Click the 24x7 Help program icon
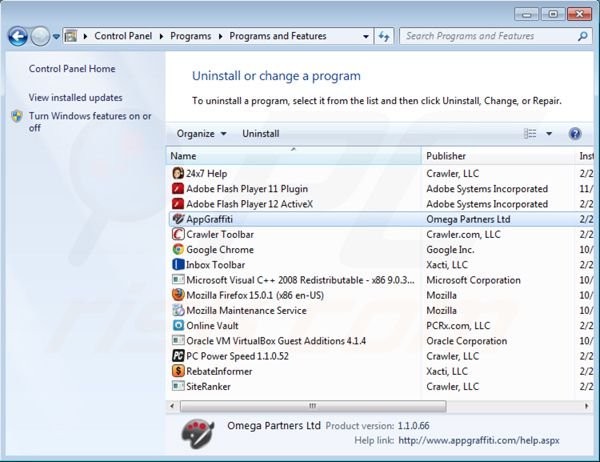Screen dimensions: 600x462 click(x=178, y=173)
